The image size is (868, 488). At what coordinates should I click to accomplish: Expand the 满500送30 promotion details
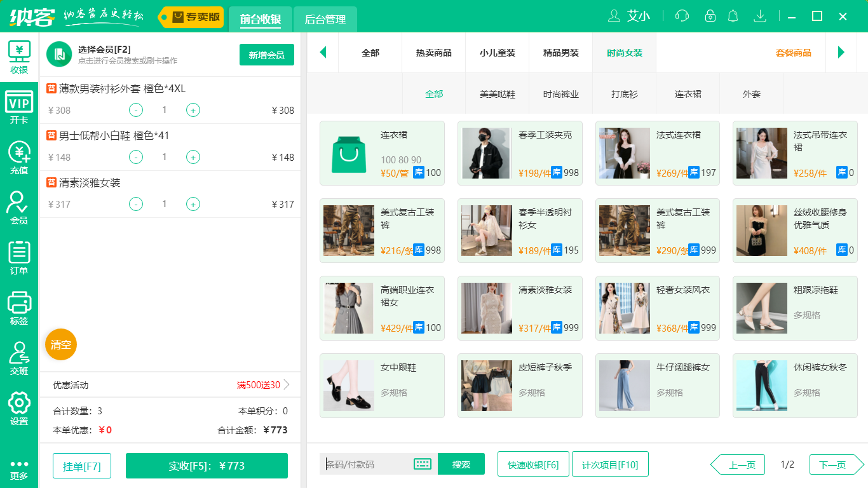[x=259, y=384]
